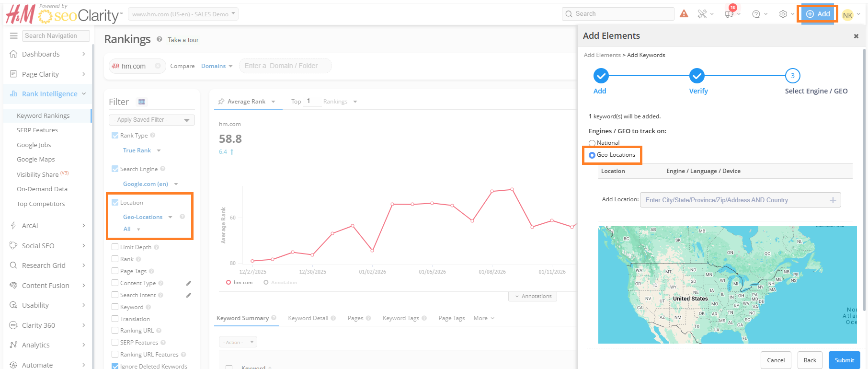Toggle the hamburger navigation menu icon

pos(14,36)
